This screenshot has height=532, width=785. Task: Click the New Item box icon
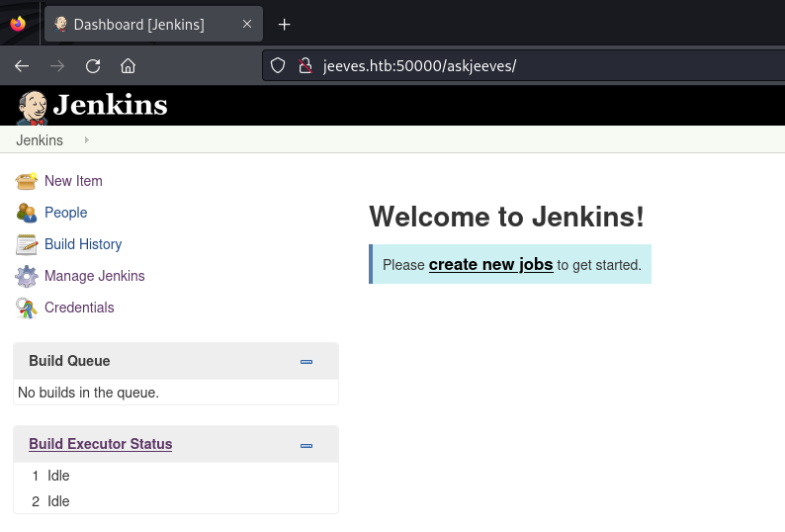click(26, 181)
